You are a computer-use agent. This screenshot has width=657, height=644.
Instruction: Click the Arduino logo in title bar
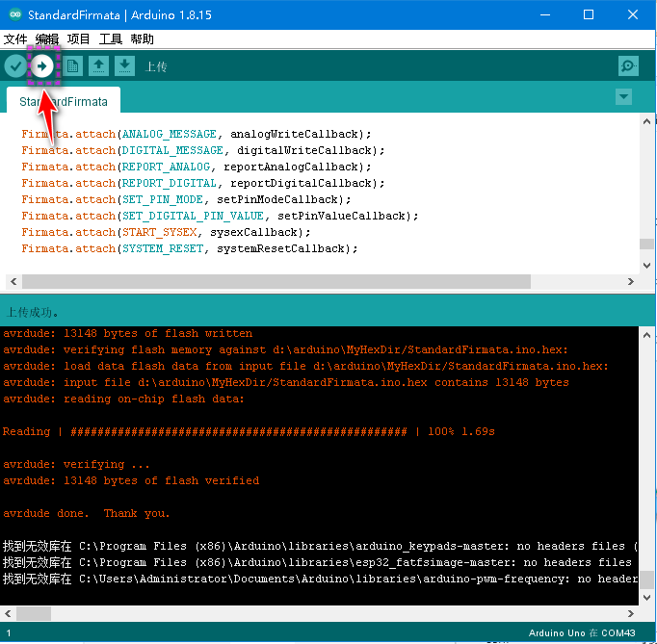pyautogui.click(x=15, y=14)
